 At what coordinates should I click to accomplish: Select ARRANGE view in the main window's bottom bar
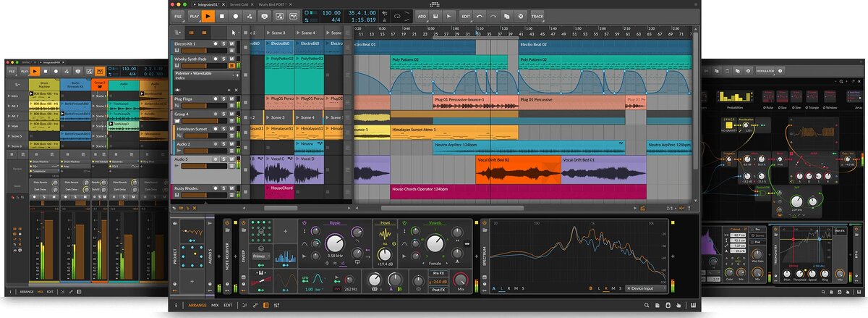197,305
